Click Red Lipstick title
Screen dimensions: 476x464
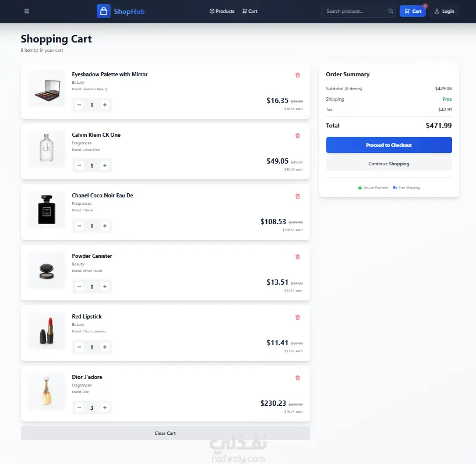87,317
